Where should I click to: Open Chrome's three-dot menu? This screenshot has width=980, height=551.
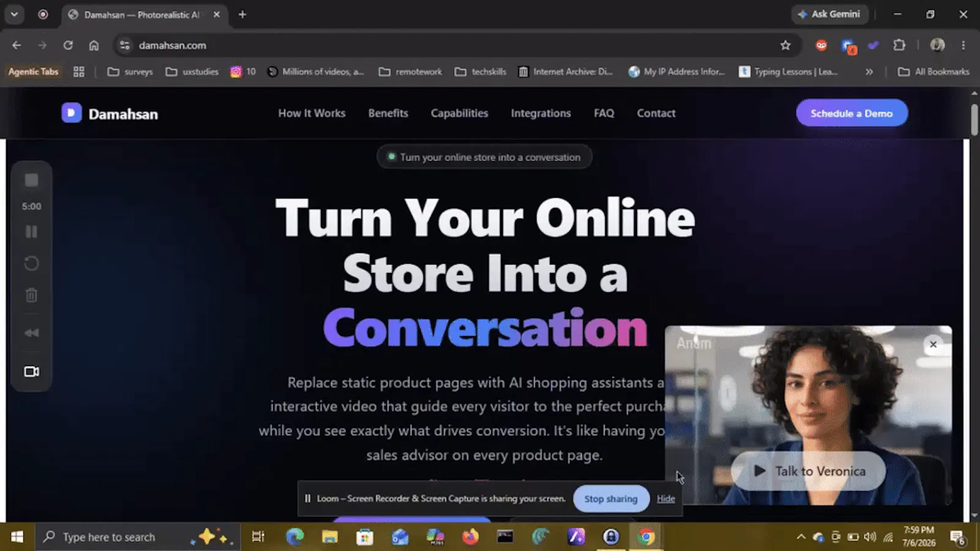[x=963, y=45]
